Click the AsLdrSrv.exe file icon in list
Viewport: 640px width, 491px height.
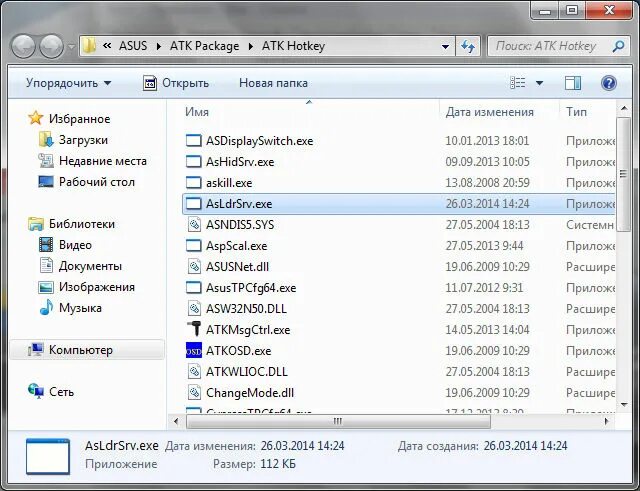tap(193, 204)
